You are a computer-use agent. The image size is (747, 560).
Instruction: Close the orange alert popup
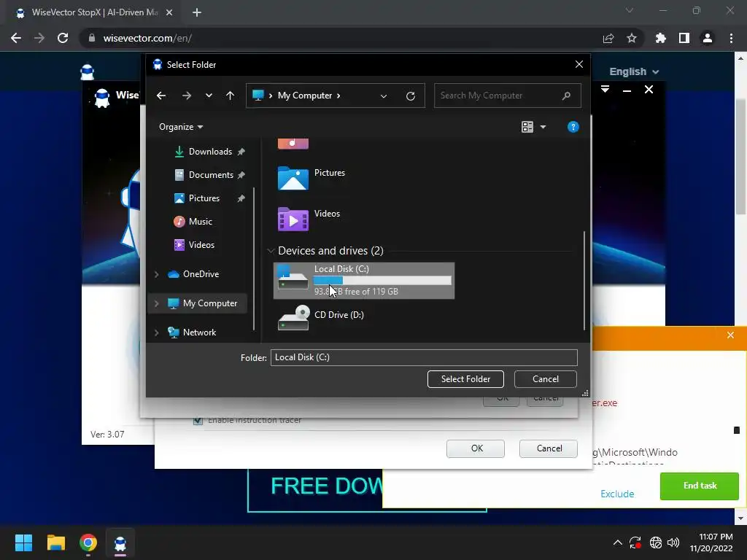pos(730,335)
